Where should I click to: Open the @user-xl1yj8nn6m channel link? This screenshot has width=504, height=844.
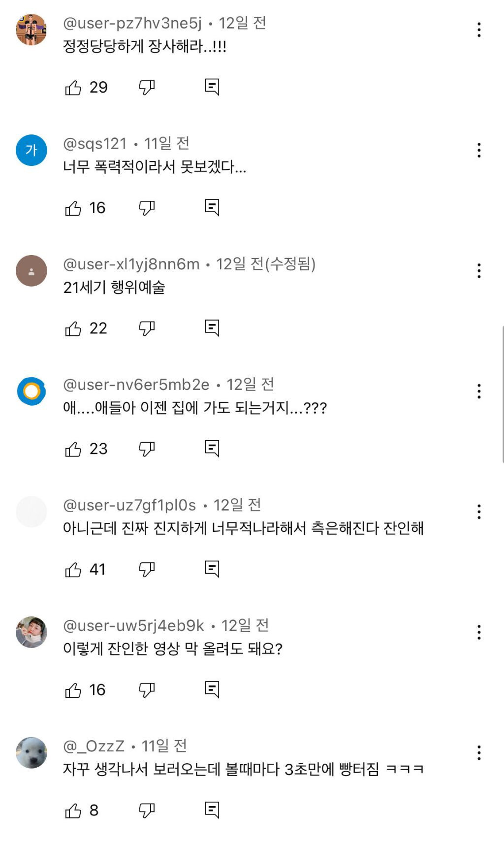click(x=131, y=264)
